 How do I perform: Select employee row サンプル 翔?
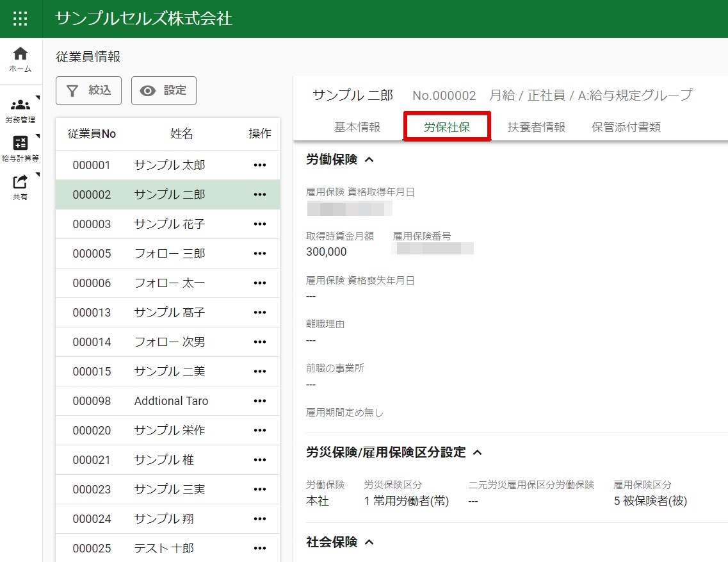coord(168,519)
